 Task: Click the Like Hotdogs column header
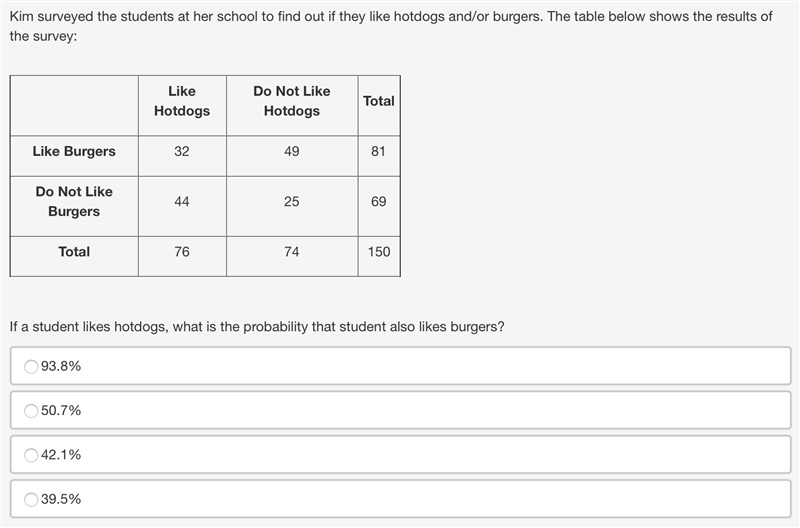(182, 106)
